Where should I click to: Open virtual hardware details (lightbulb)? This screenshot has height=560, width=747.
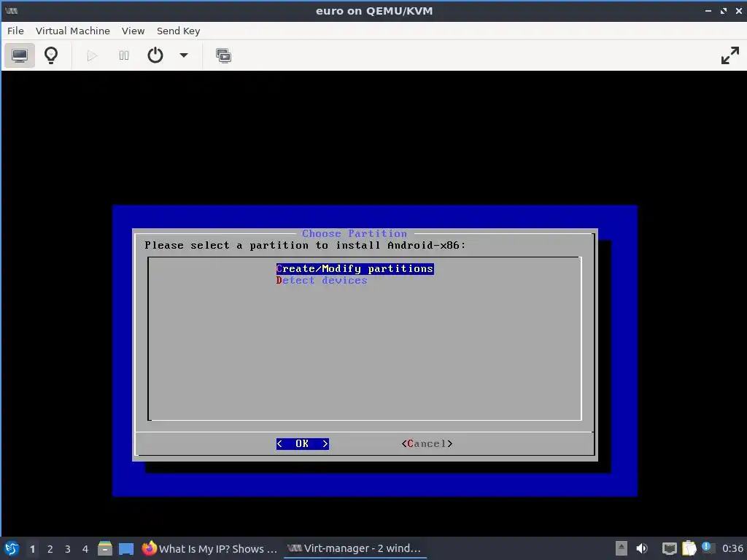click(51, 55)
